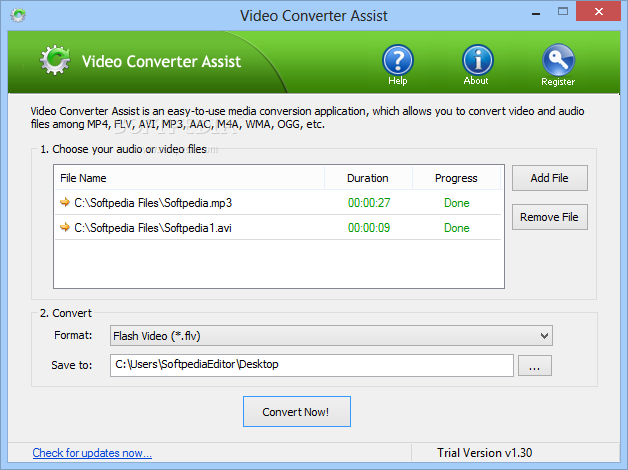Image resolution: width=628 pixels, height=470 pixels.
Task: Click the Remove File button
Action: click(550, 217)
